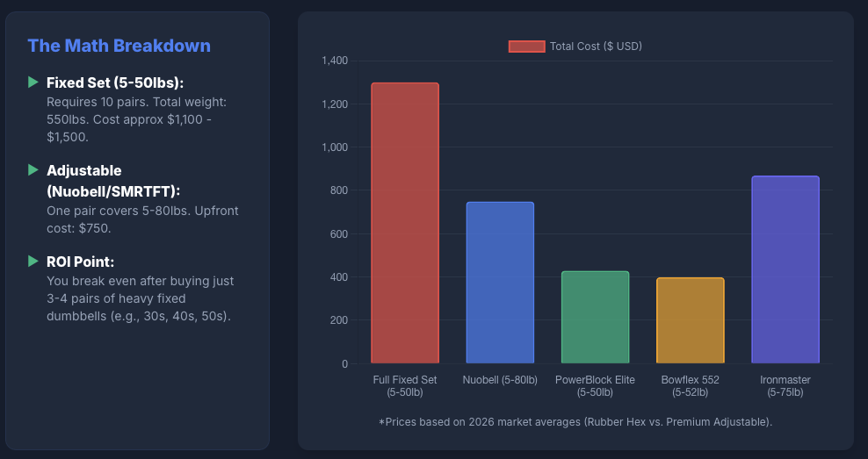Click the red Full Fixed Set bar
This screenshot has width=868, height=459.
tap(404, 223)
